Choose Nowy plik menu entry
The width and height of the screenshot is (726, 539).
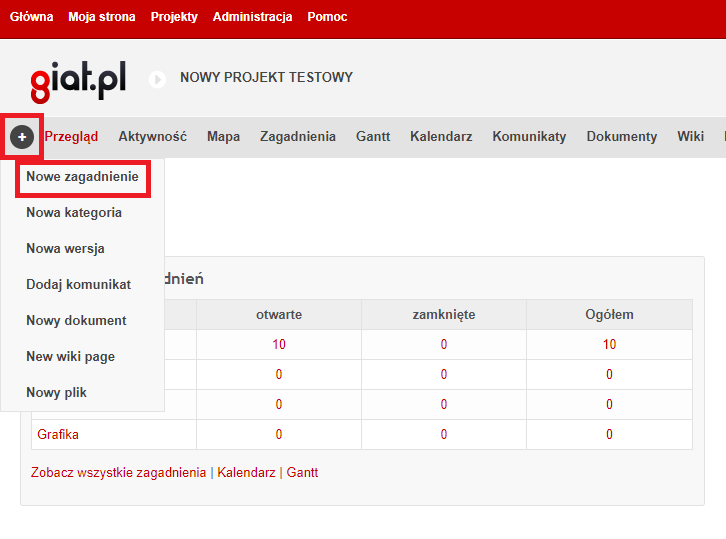tap(56, 393)
